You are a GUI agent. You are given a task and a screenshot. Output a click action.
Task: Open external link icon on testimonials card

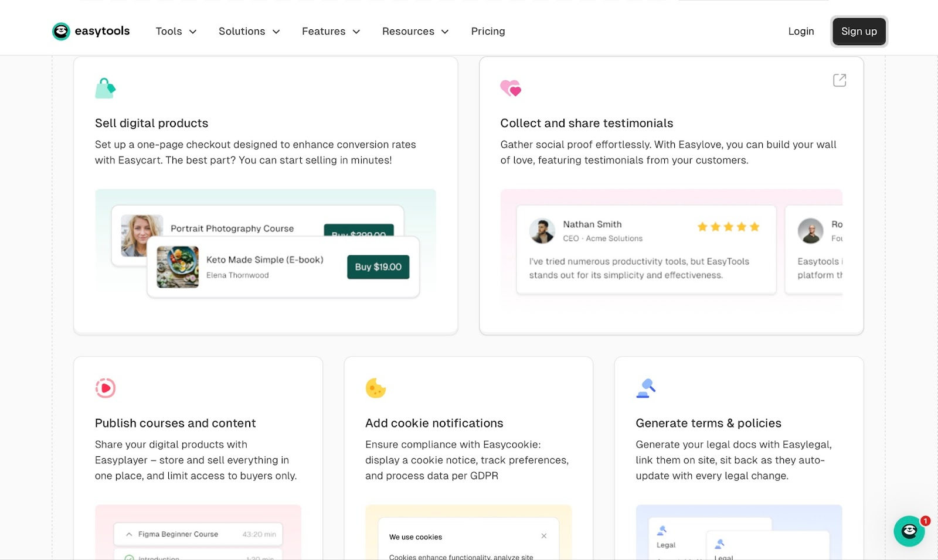[x=840, y=80]
